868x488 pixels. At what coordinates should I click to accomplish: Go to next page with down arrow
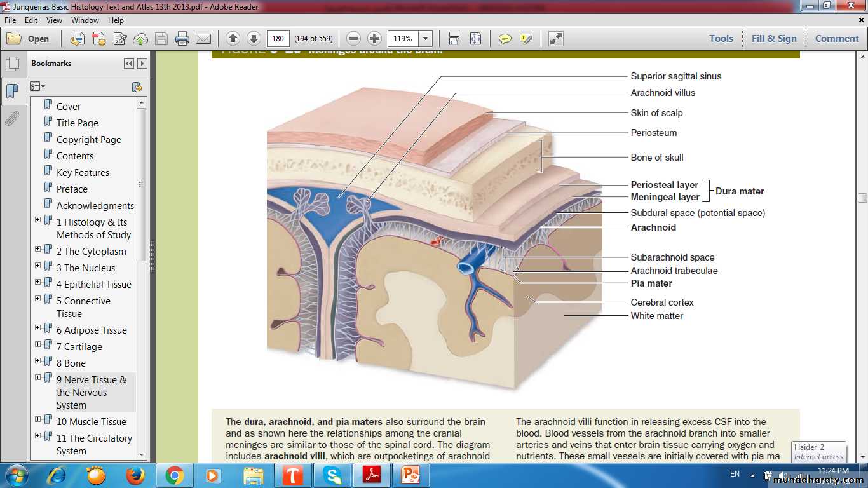click(x=254, y=39)
